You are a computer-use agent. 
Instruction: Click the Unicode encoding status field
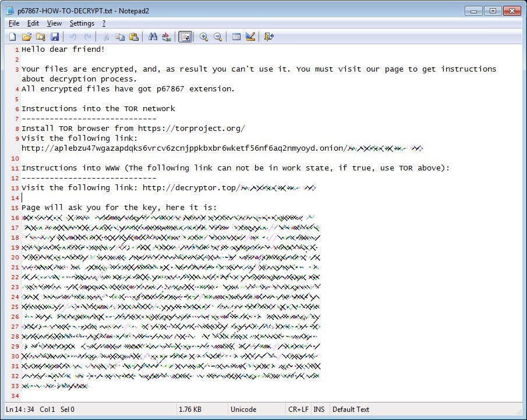pos(243,410)
